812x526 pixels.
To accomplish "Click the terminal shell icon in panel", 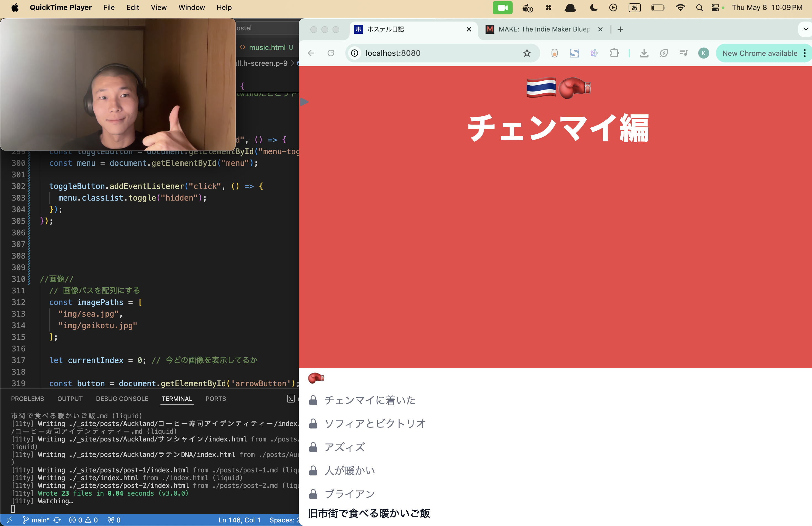I will [291, 399].
